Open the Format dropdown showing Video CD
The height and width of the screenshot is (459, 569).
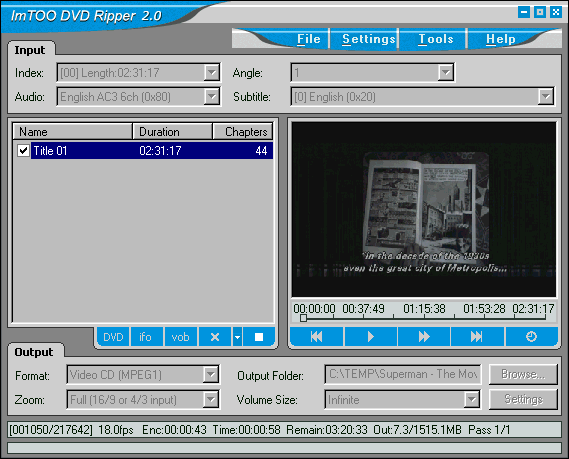[211, 374]
